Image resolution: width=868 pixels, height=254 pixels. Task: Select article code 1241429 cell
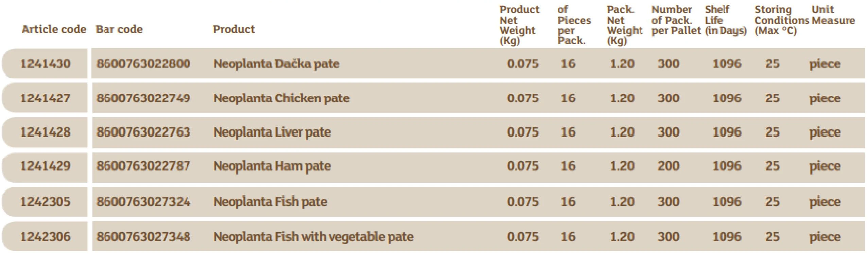[x=45, y=166]
